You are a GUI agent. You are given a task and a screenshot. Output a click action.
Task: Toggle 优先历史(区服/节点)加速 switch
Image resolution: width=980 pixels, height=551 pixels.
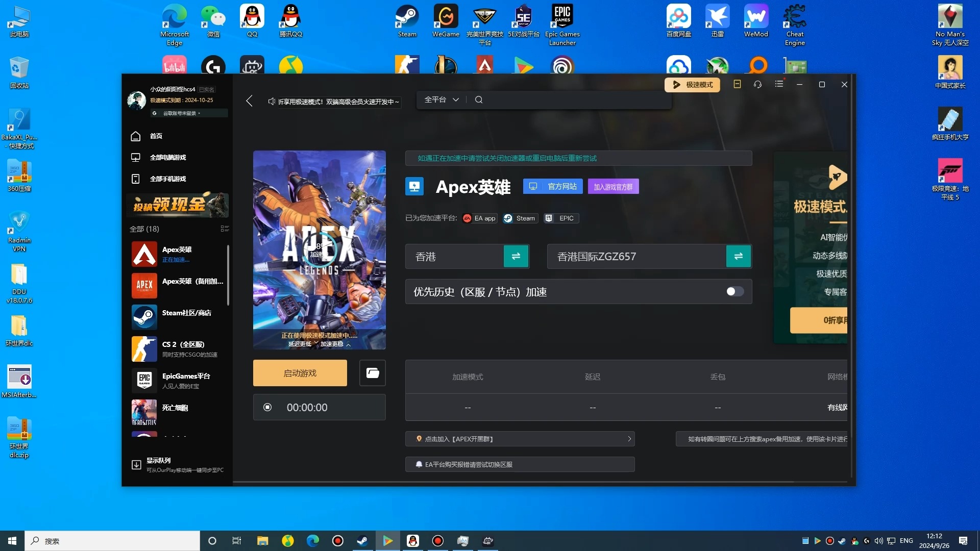click(735, 291)
